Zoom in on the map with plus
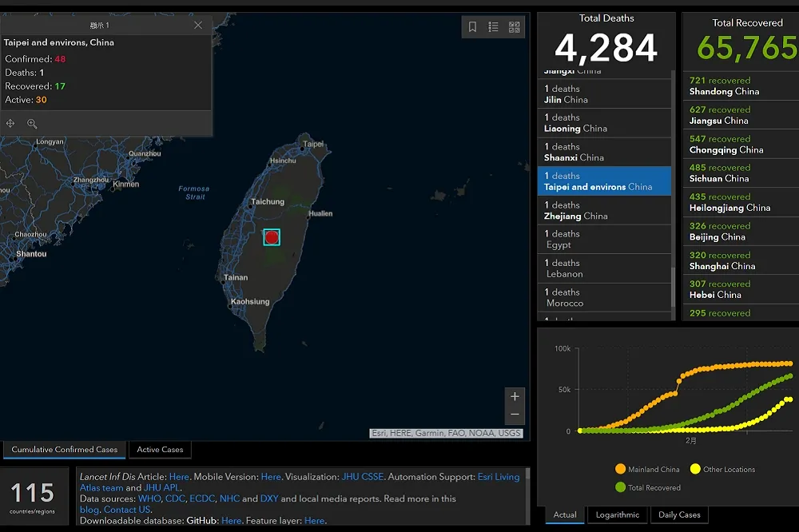Image resolution: width=799 pixels, height=532 pixels. pyautogui.click(x=515, y=396)
